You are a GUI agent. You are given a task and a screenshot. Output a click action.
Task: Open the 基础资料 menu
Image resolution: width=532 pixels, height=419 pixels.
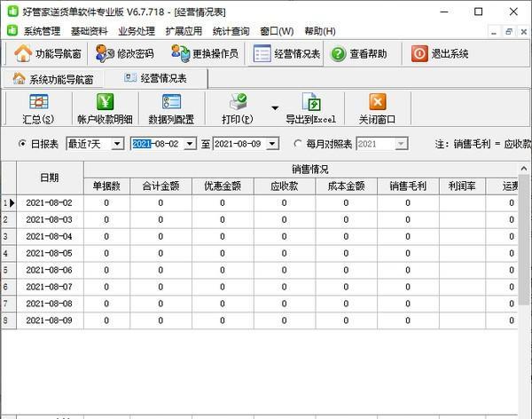point(90,31)
